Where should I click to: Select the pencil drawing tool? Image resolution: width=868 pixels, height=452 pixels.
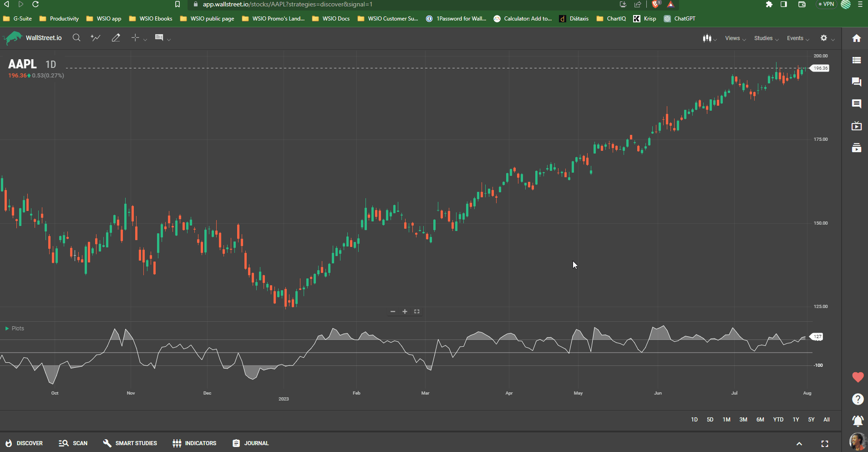pyautogui.click(x=116, y=38)
